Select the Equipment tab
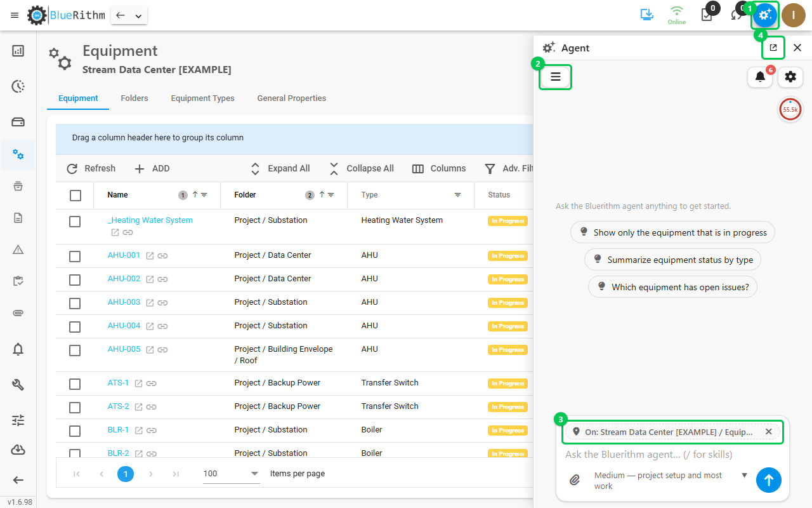The image size is (812, 508). [78, 98]
